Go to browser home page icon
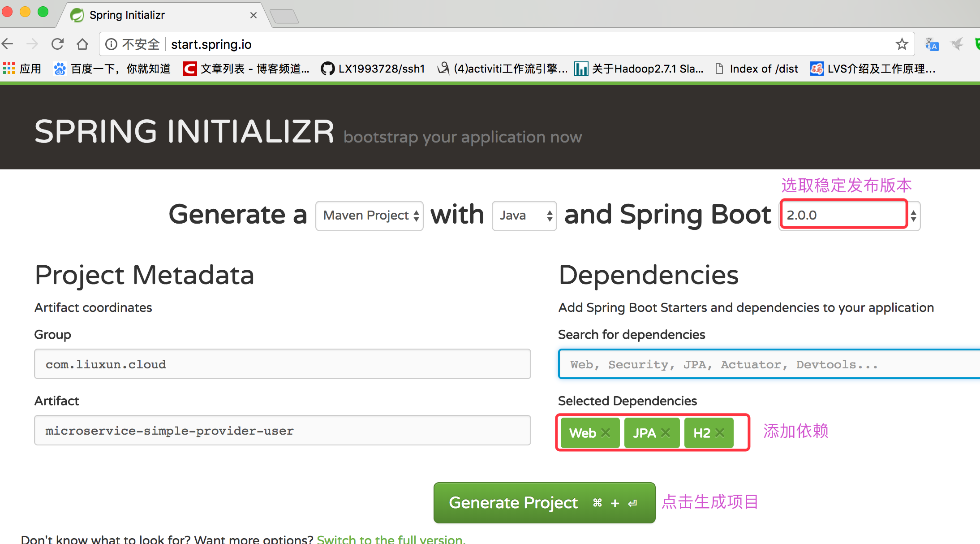The image size is (980, 544). [x=82, y=44]
